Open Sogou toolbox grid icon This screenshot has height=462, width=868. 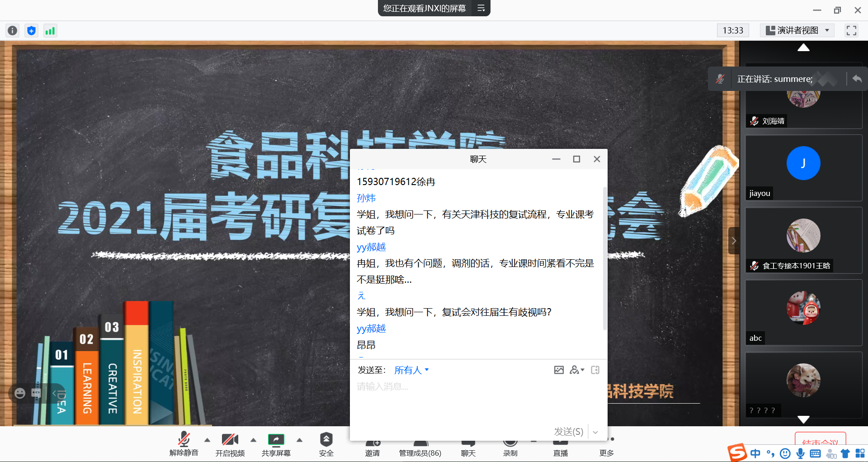(x=860, y=453)
